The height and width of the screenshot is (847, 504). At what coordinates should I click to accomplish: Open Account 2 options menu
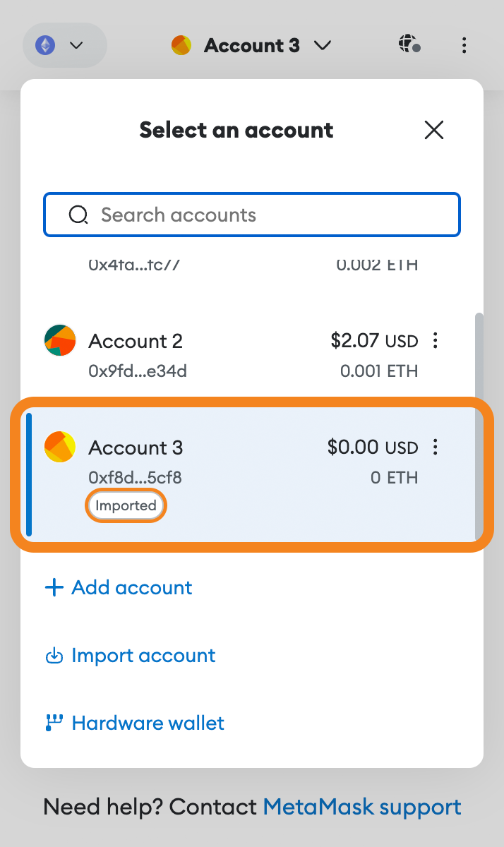[436, 341]
